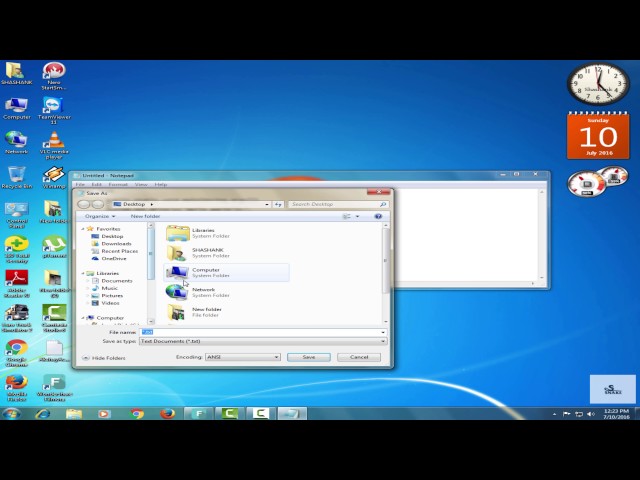Select the Recycle Bin desktop icon
Image resolution: width=640 pixels, height=480 pixels.
pyautogui.click(x=16, y=177)
